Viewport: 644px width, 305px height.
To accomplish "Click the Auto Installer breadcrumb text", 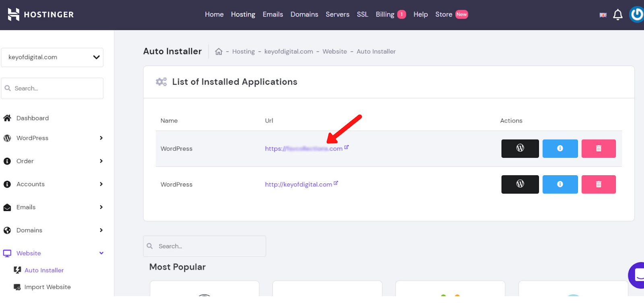I will click(376, 52).
